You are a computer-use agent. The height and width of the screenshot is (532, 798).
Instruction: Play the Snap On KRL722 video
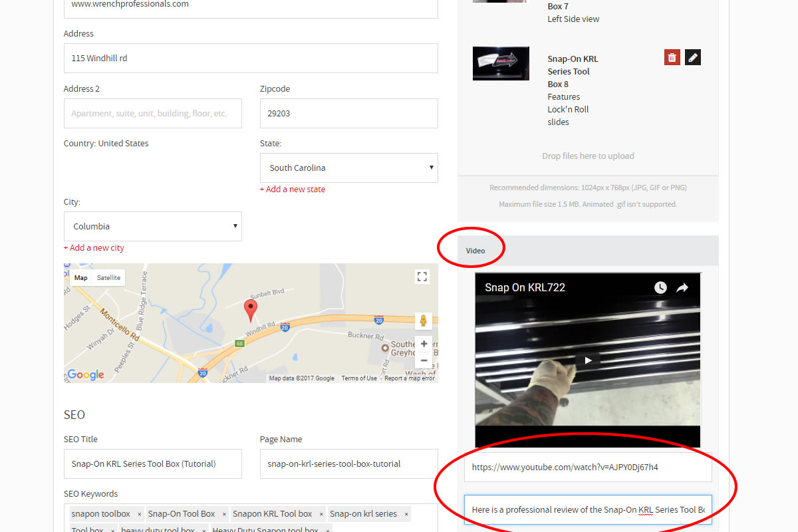point(588,360)
